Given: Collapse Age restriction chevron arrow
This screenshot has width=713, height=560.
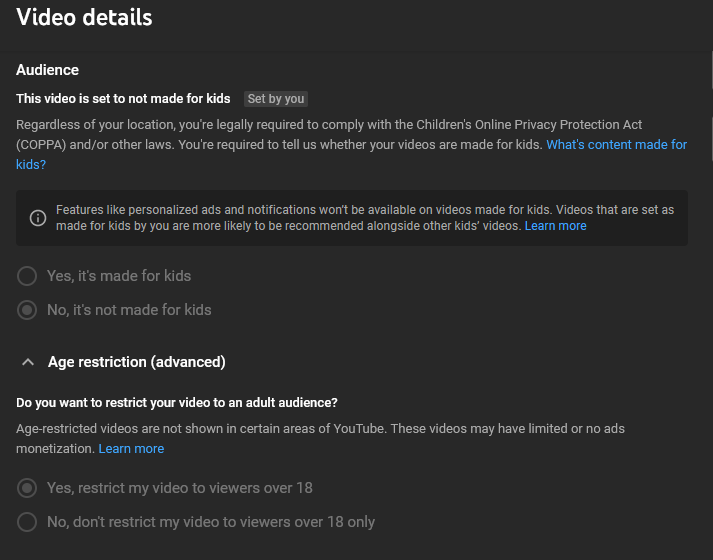Looking at the screenshot, I should point(28,362).
